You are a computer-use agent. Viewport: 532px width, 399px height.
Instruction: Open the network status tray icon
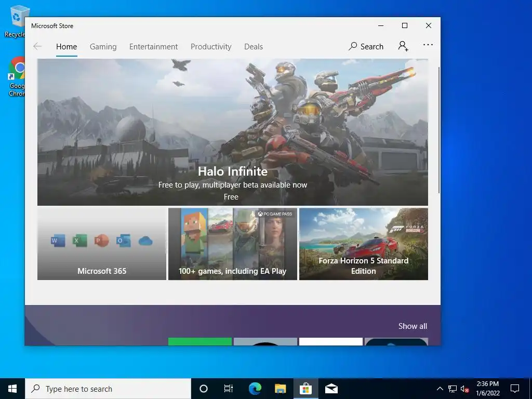[x=453, y=389]
